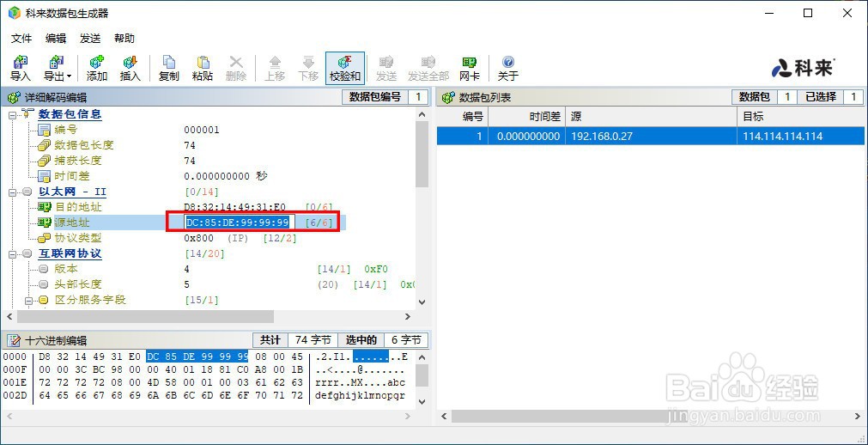This screenshot has width=868, height=445.
Task: Open the 文件 menu
Action: pos(21,39)
